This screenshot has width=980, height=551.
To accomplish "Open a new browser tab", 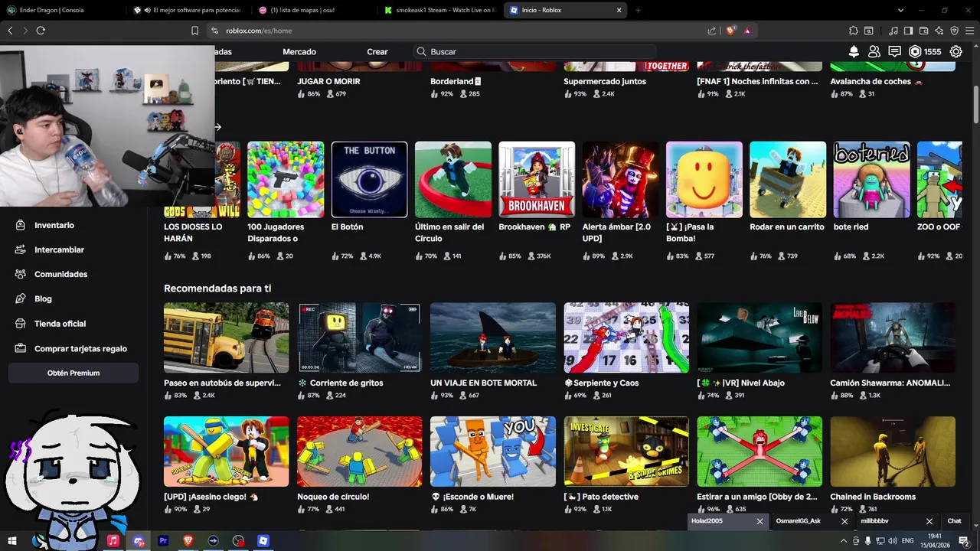I will point(638,10).
